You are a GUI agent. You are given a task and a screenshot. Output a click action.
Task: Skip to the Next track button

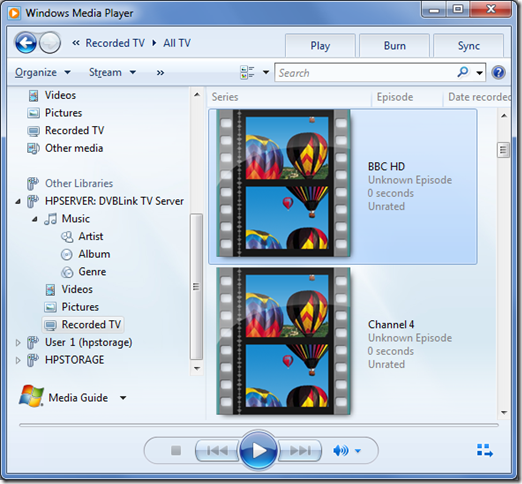tap(300, 451)
